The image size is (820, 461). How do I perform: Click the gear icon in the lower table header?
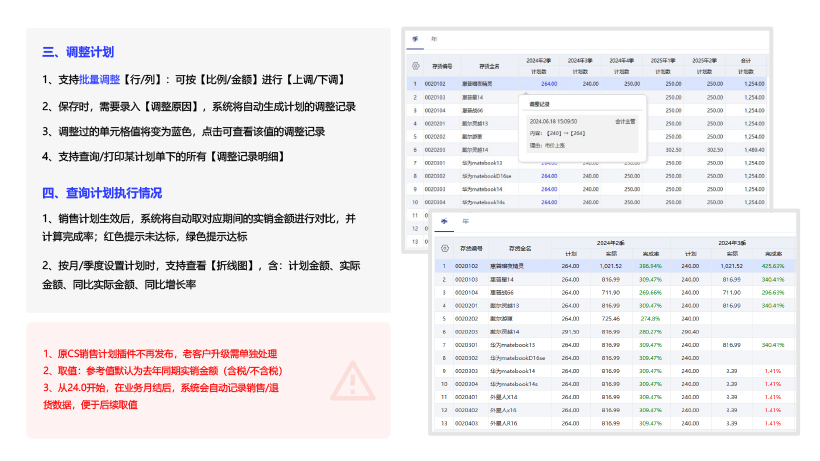[x=443, y=247]
